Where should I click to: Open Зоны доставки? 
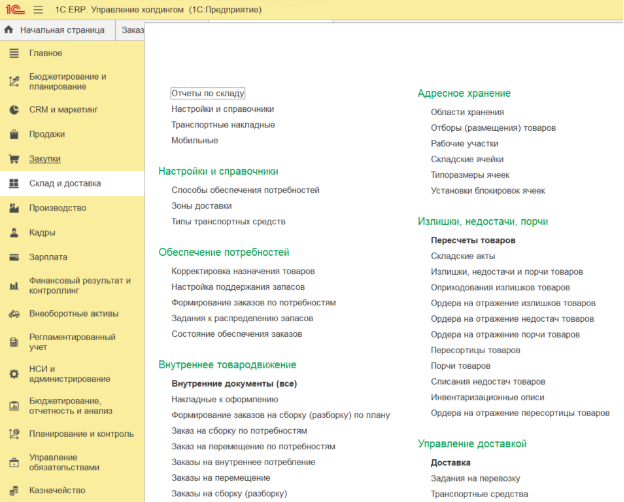[201, 206]
